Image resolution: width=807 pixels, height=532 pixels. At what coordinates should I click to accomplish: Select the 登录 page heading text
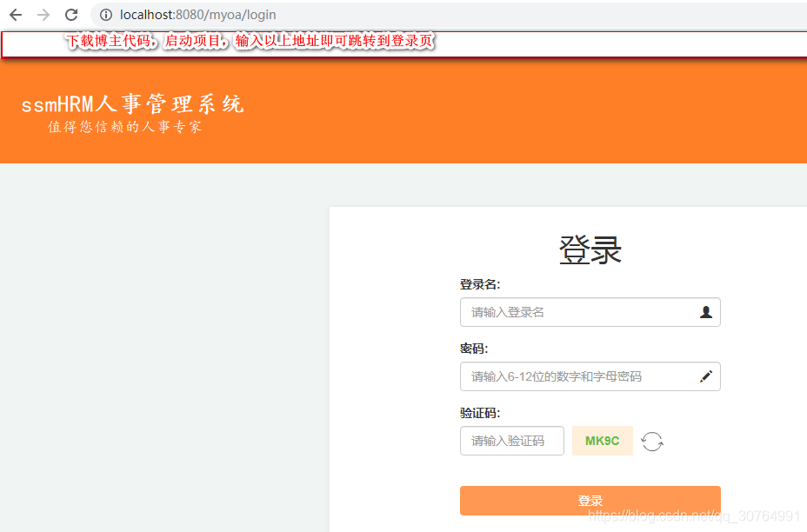coord(590,249)
